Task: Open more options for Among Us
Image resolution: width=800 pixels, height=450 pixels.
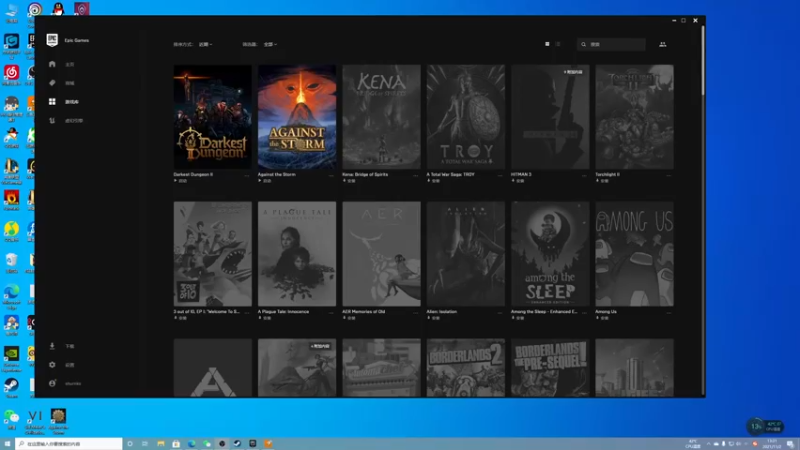Action: click(669, 312)
